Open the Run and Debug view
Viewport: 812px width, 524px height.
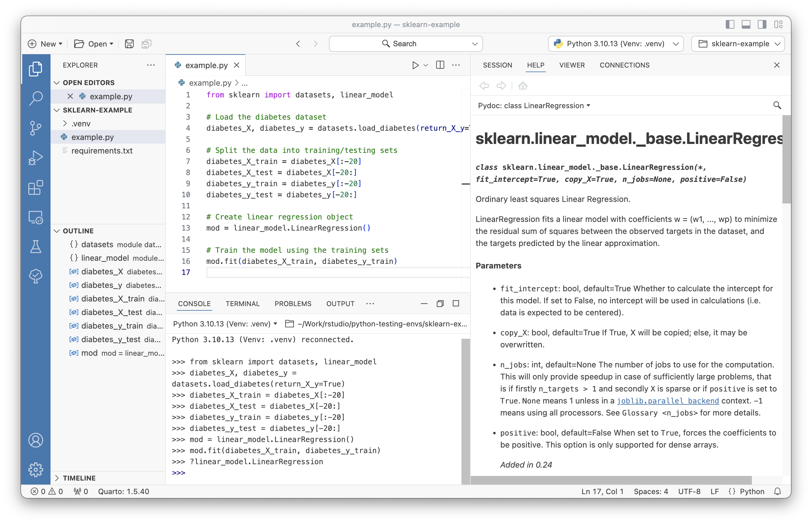(x=35, y=158)
